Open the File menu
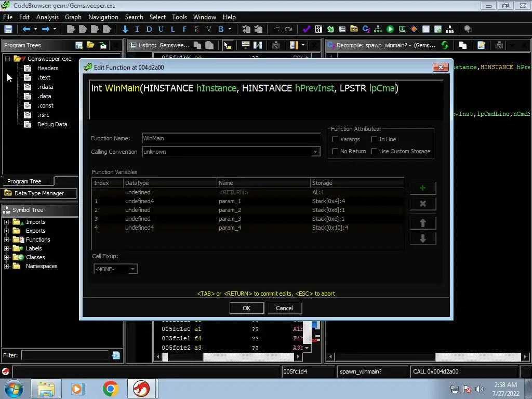The height and width of the screenshot is (399, 532). click(x=8, y=17)
